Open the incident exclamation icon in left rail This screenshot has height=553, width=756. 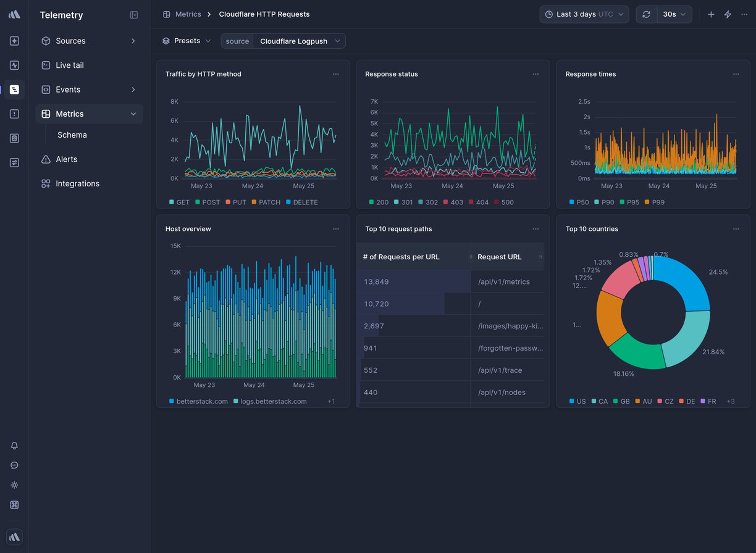pos(14,114)
